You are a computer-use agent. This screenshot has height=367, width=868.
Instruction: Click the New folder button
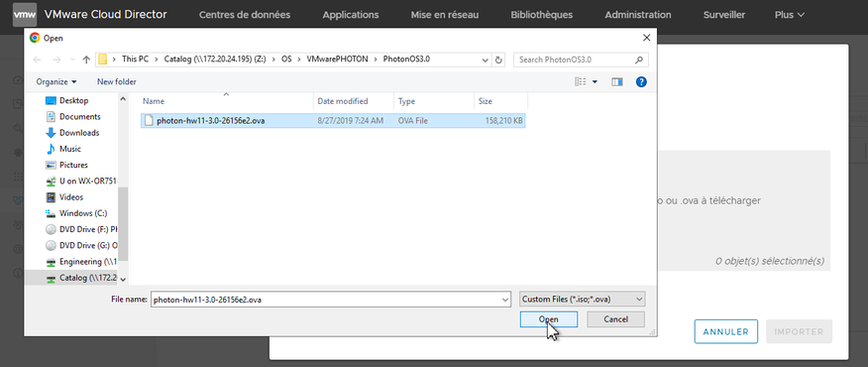(116, 82)
